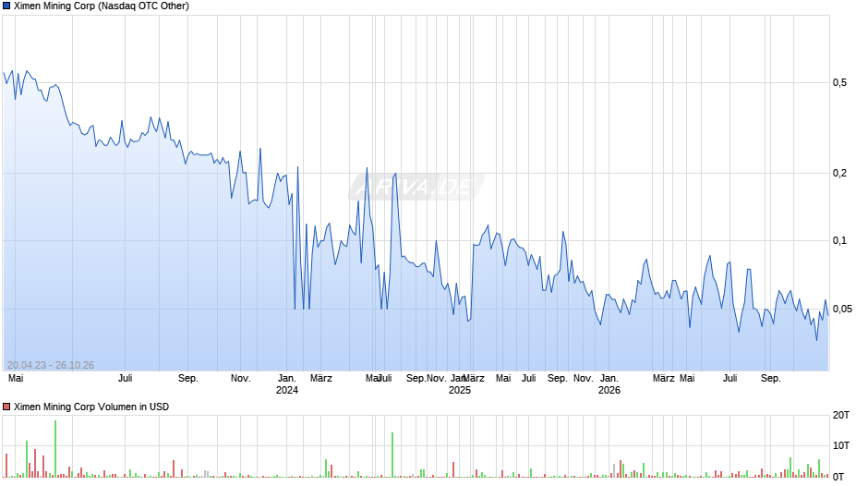Click the tall green volume bar near mid-2024
The height and width of the screenshot is (486, 868).
click(x=392, y=455)
